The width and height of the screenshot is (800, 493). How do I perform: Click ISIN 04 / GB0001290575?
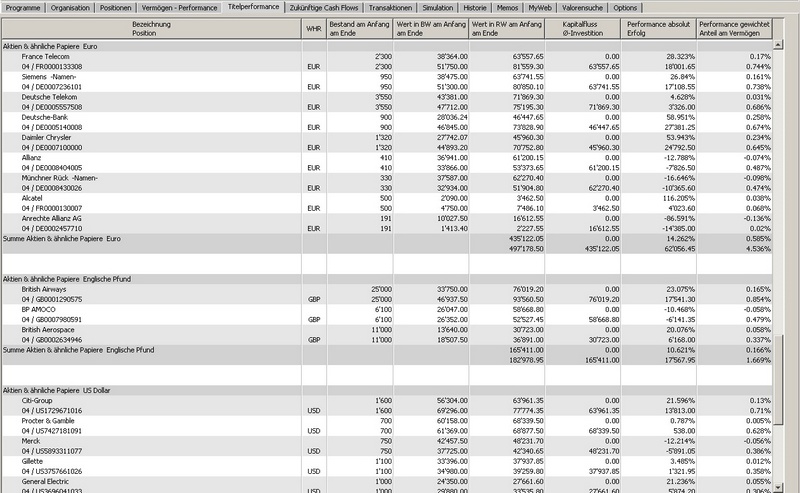52,299
